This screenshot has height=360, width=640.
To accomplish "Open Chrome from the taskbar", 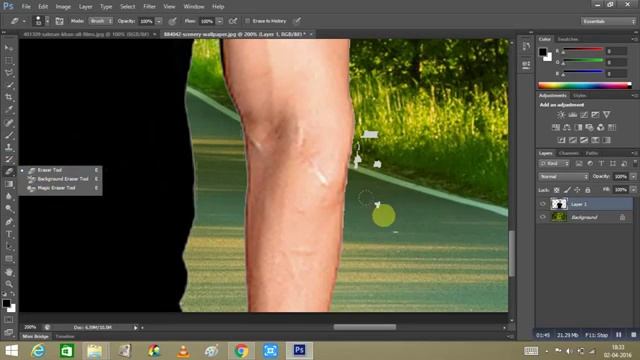I will [241, 351].
